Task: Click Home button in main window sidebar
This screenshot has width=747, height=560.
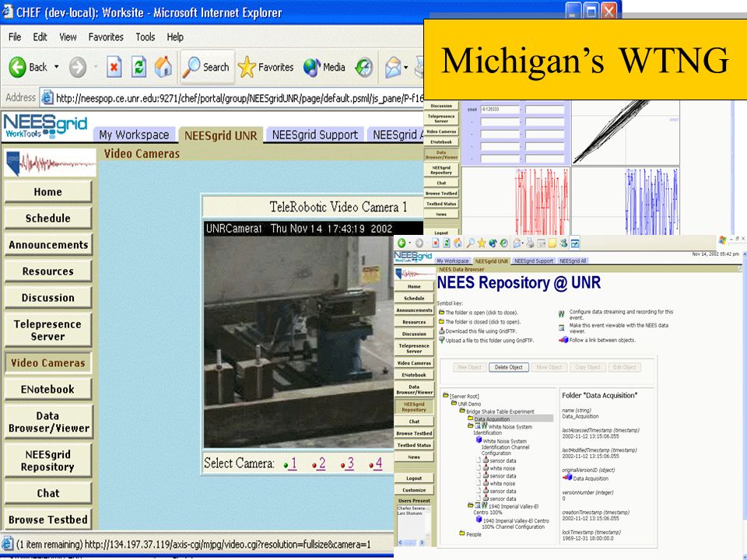Action: (x=48, y=192)
